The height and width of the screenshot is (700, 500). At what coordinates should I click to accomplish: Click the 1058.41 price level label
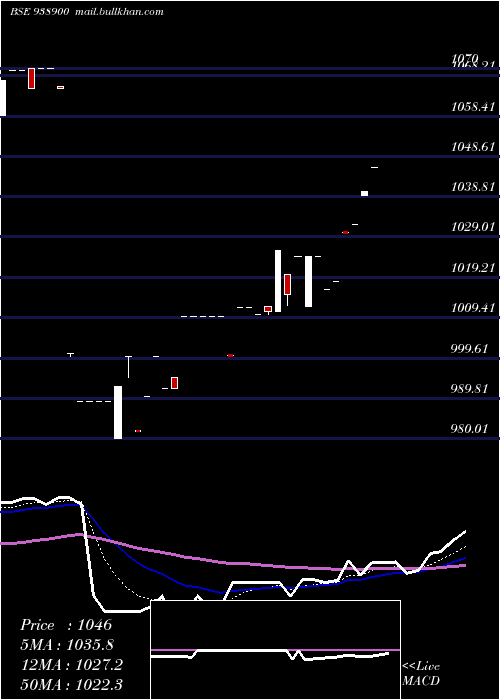[473, 107]
